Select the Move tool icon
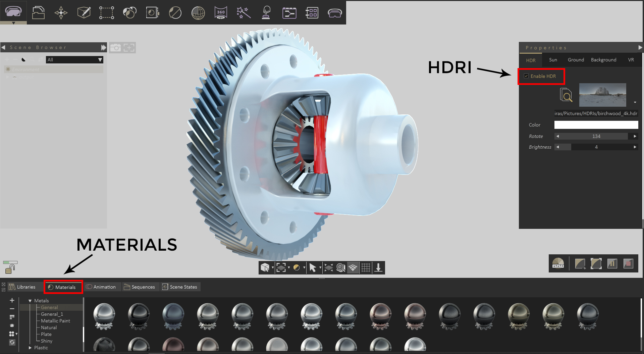Viewport: 644px width, 354px height. coord(61,13)
